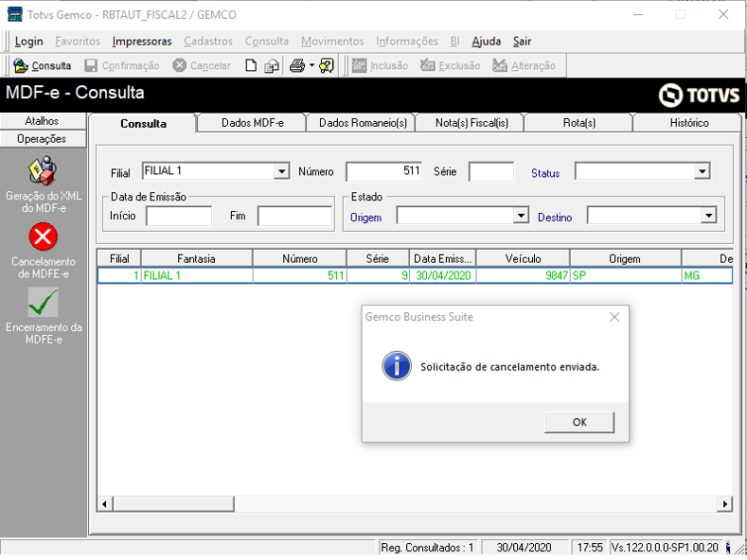Image resolution: width=747 pixels, height=560 pixels.
Task: Click the horizontal scrollbar right arrow
Action: pyautogui.click(x=724, y=504)
